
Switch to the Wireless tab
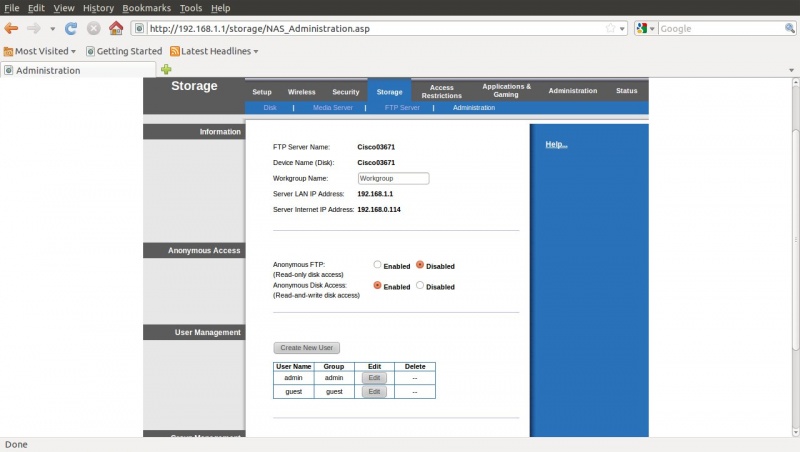302,91
